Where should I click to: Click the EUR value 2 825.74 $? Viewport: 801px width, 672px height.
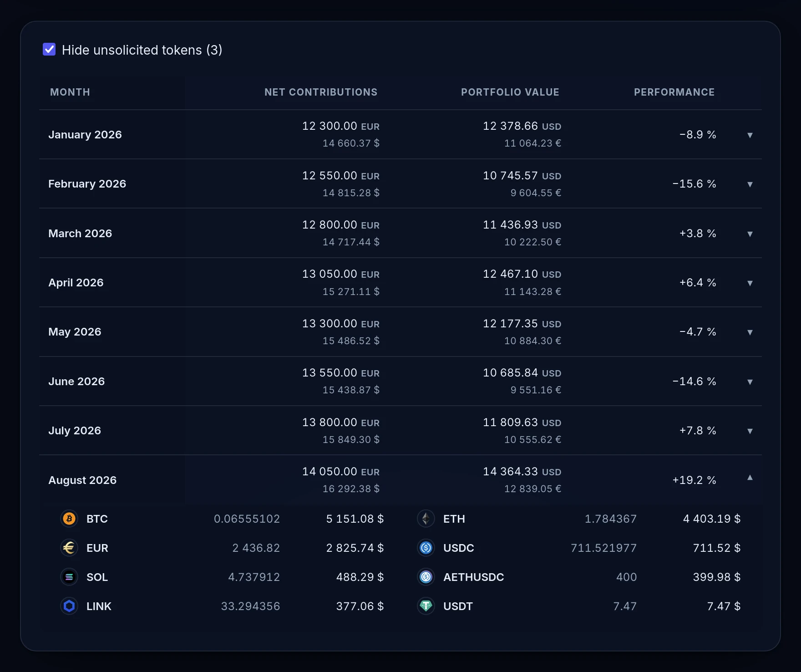pos(355,548)
